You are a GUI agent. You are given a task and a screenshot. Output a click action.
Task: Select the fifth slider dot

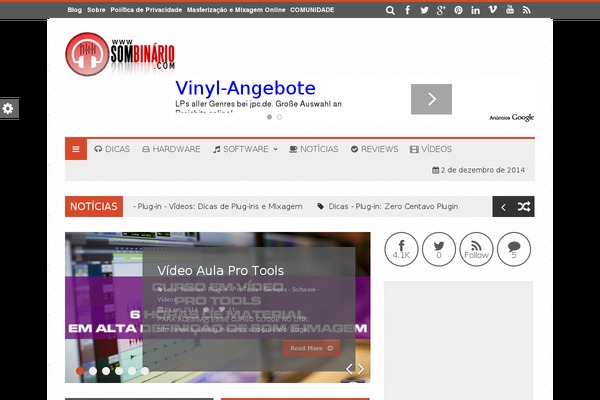tap(132, 371)
